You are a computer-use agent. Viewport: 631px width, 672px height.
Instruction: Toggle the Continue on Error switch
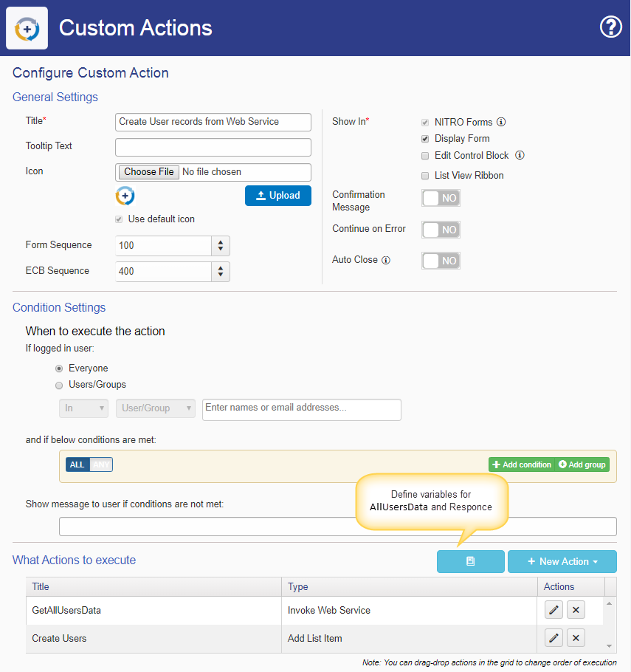click(441, 230)
